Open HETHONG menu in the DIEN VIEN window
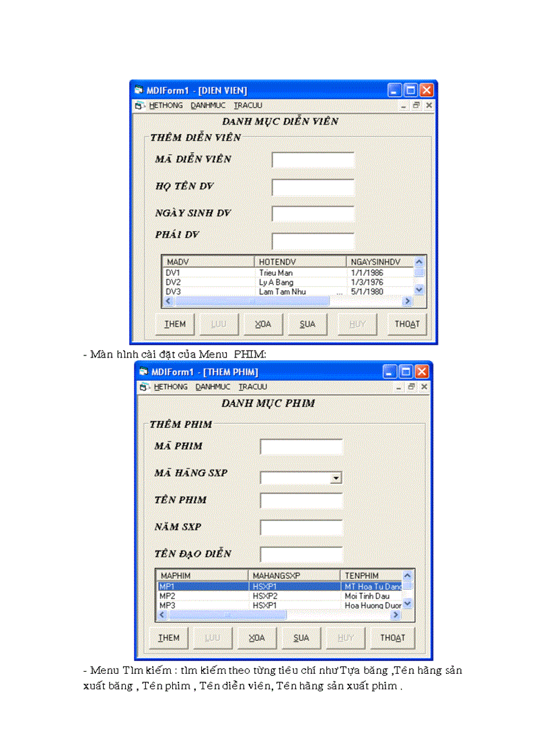This screenshot has height=756, width=549. 166,106
